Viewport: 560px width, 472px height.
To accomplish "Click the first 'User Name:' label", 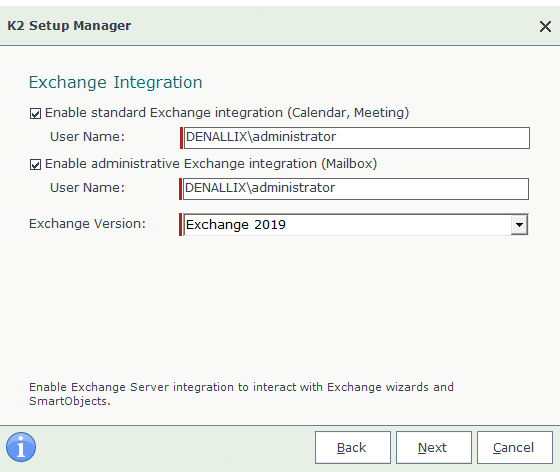I will [88, 137].
